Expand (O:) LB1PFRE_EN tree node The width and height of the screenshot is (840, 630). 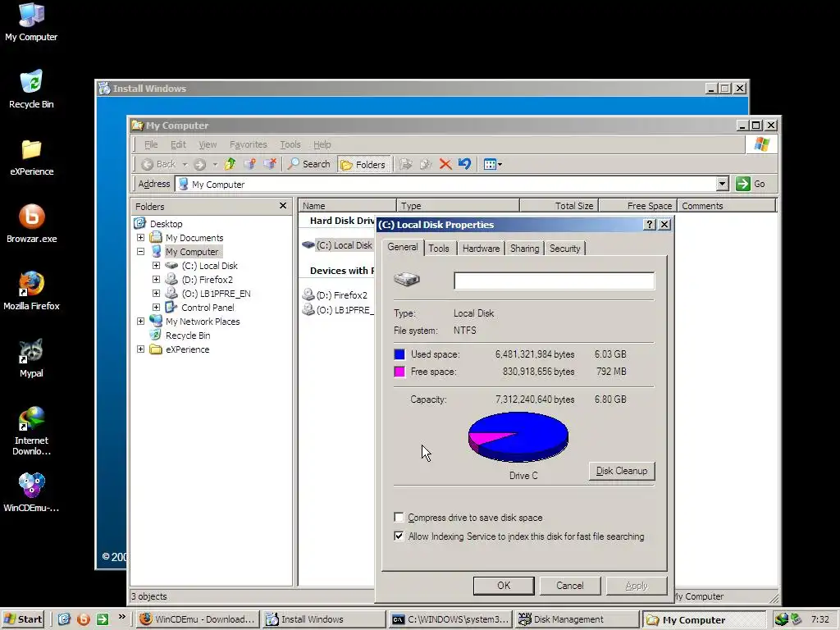[156, 293]
